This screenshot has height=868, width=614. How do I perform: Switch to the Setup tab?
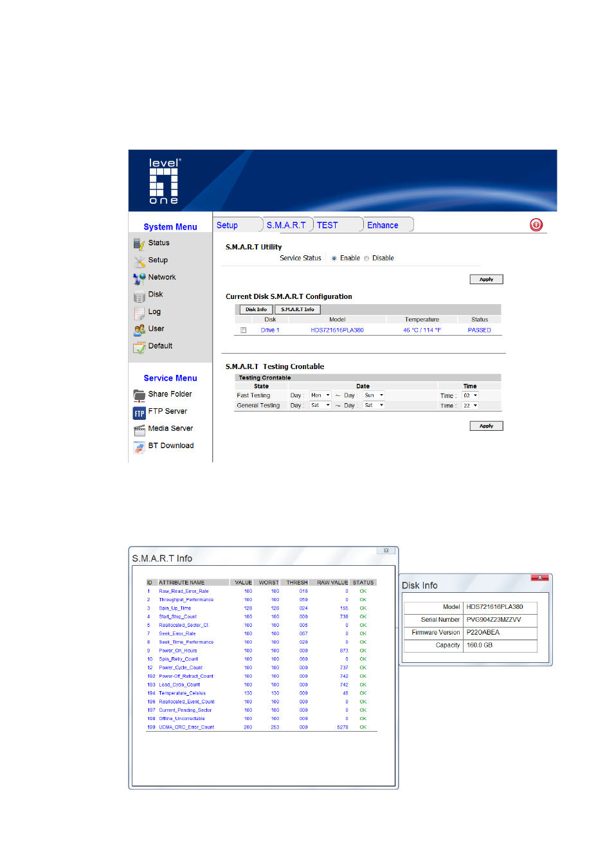238,225
